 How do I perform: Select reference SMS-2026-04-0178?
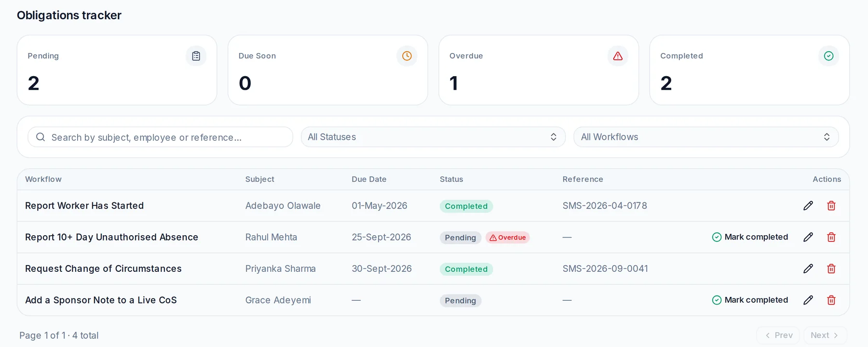[605, 206]
